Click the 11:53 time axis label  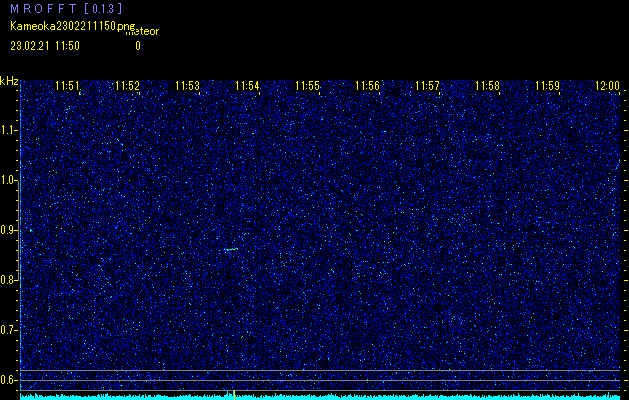click(187, 86)
